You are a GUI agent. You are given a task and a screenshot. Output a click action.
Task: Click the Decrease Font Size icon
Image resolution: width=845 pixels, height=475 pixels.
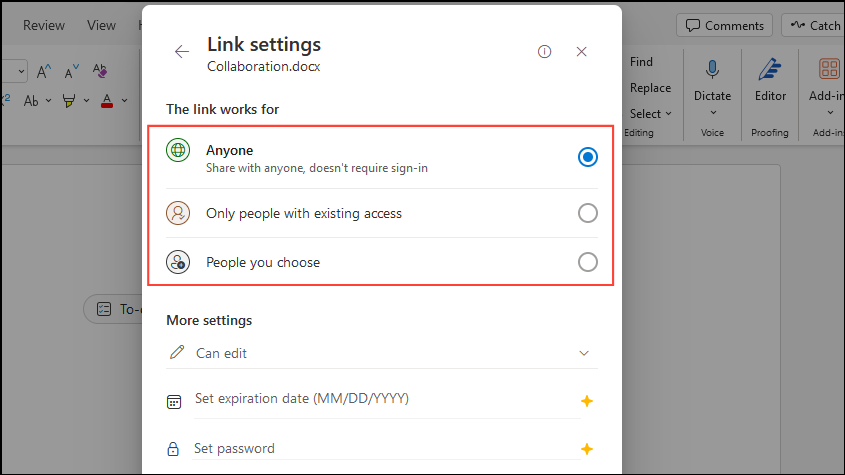pyautogui.click(x=71, y=71)
